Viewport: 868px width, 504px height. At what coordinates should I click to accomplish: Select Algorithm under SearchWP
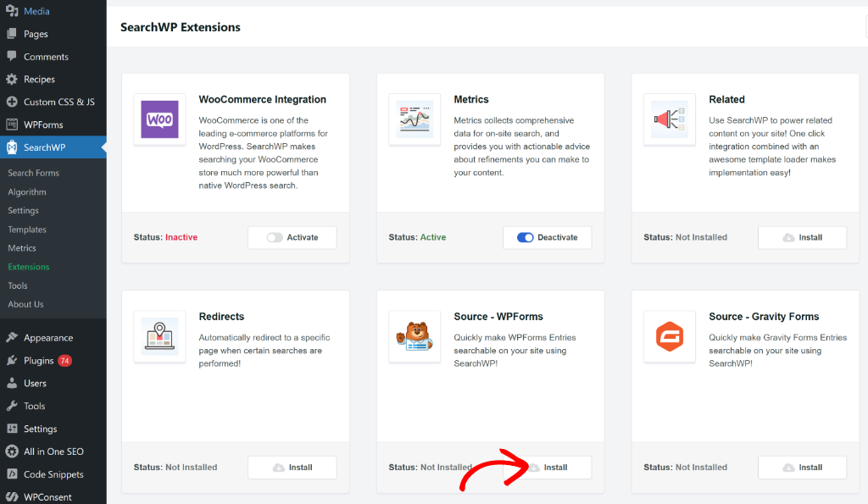(x=28, y=191)
